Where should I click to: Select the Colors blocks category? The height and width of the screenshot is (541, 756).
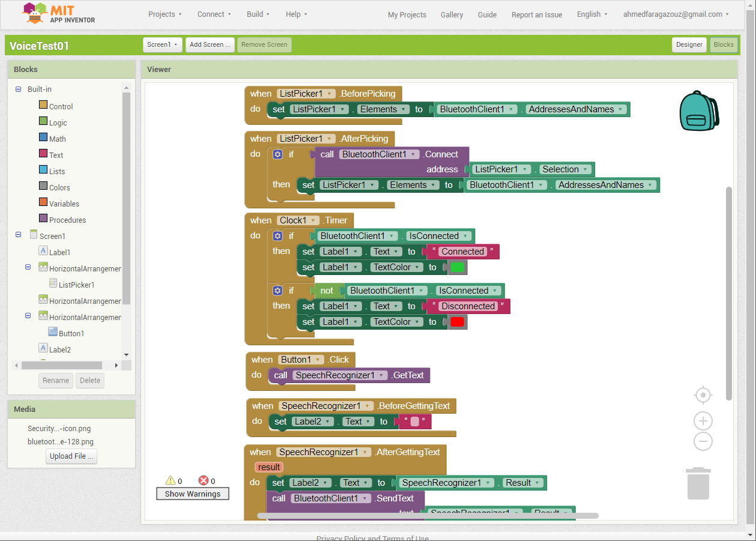[x=54, y=187]
